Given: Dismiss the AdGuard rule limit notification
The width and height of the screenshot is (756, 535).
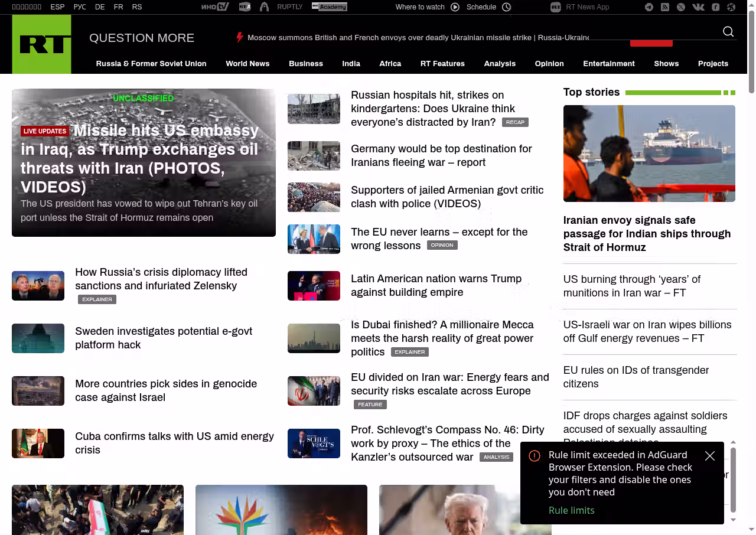Looking at the screenshot, I should coord(710,456).
